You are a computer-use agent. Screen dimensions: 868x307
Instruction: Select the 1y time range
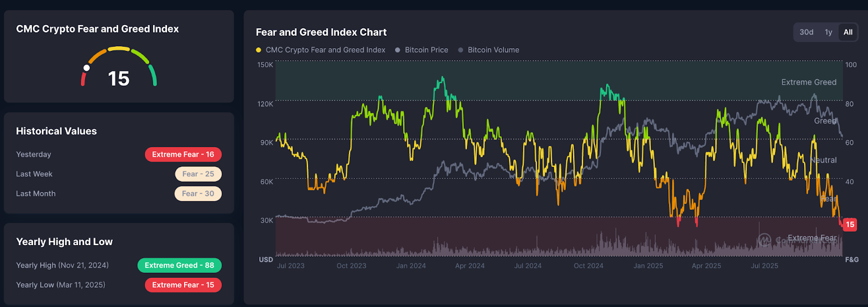(828, 32)
